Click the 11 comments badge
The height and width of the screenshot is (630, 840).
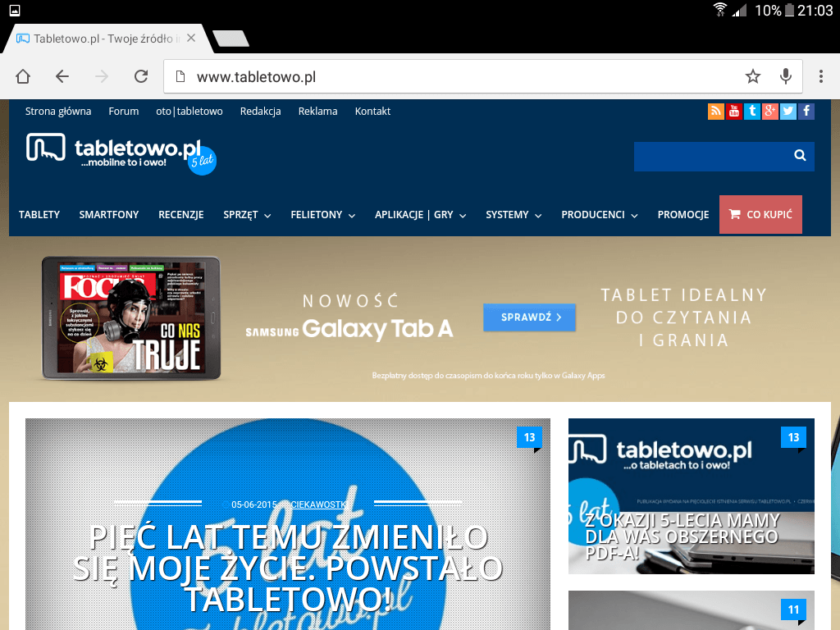(x=793, y=610)
